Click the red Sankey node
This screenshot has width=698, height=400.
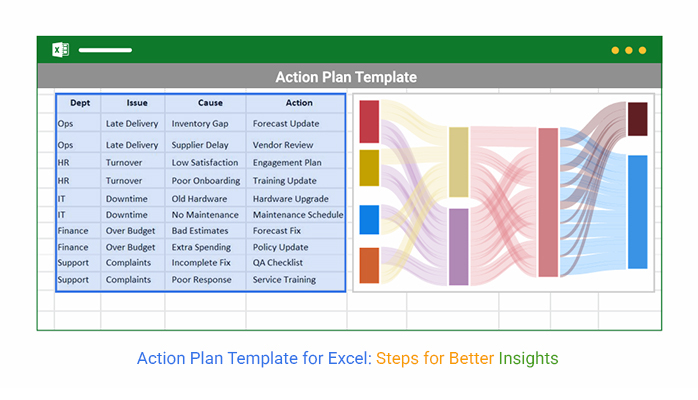pos(369,121)
